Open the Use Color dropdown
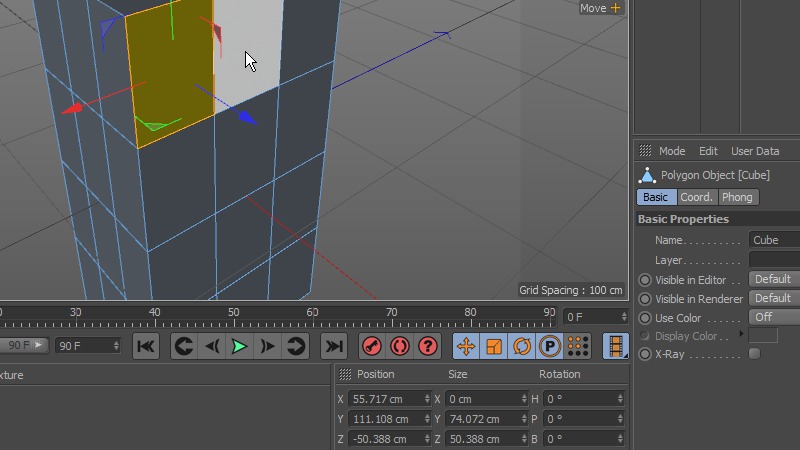 pos(774,317)
